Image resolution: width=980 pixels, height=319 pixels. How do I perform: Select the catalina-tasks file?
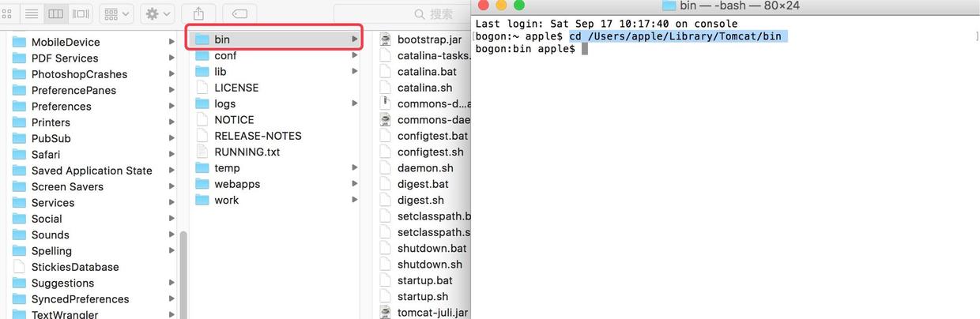(424, 55)
